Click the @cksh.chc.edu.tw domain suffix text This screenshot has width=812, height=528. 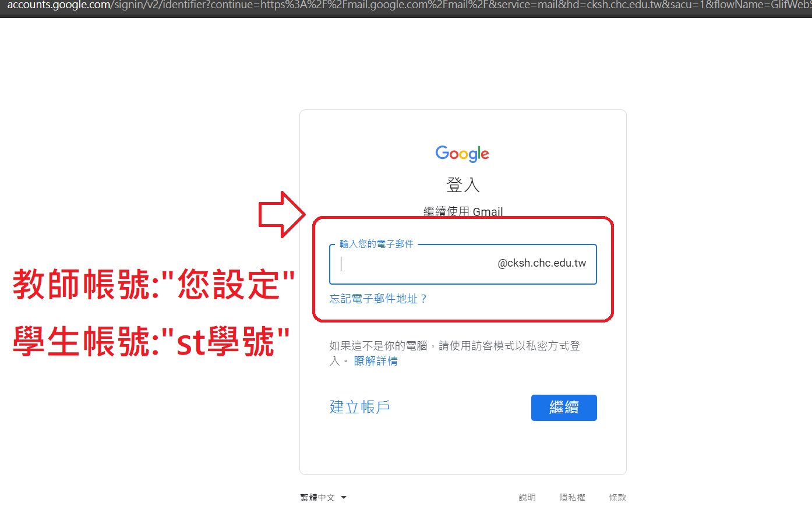(542, 263)
